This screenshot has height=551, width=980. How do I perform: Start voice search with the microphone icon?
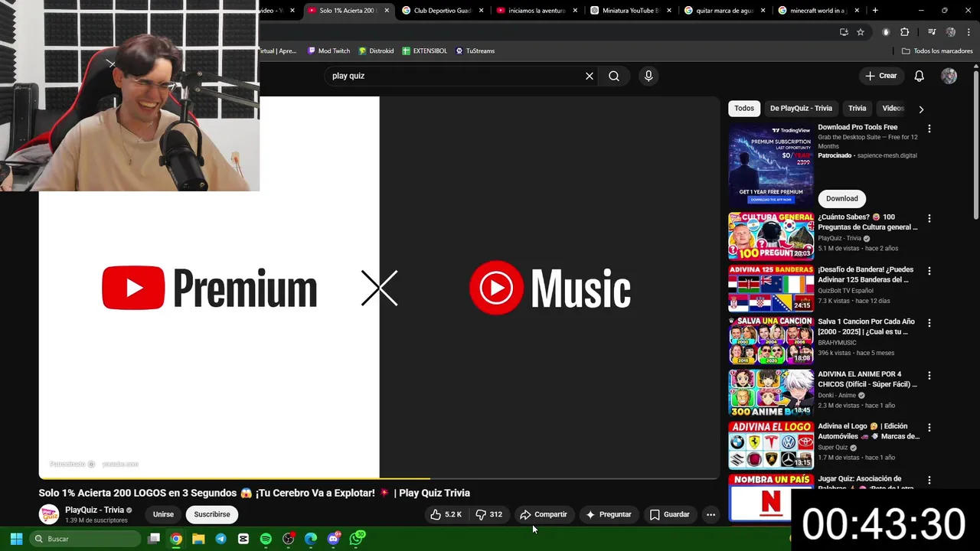coord(648,76)
